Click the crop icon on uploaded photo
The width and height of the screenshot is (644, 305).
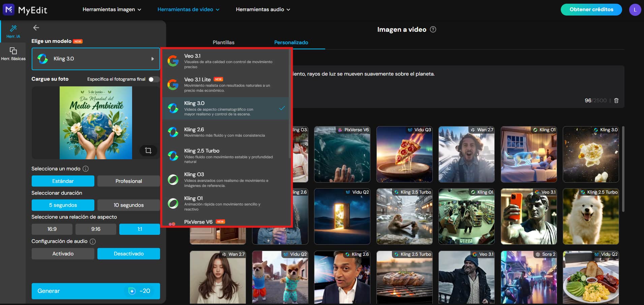click(148, 150)
